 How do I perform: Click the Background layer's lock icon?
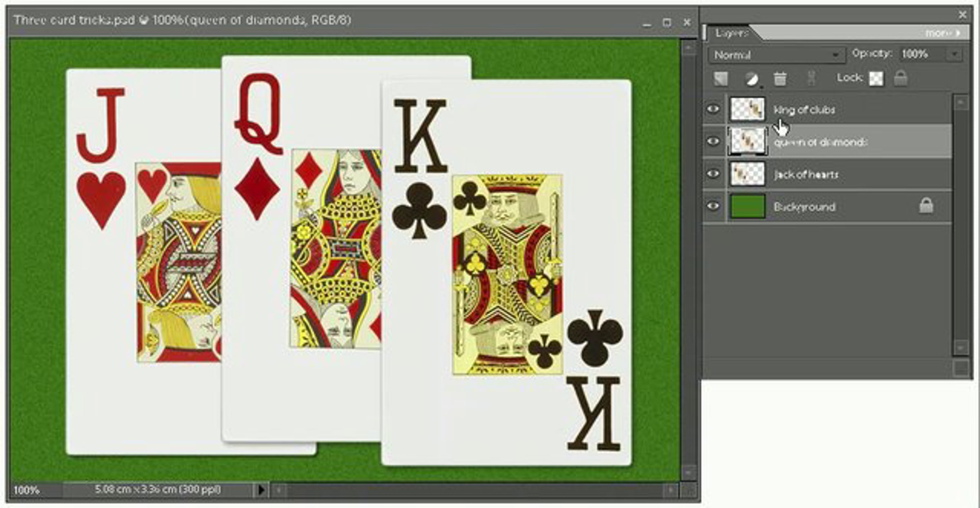tap(926, 206)
